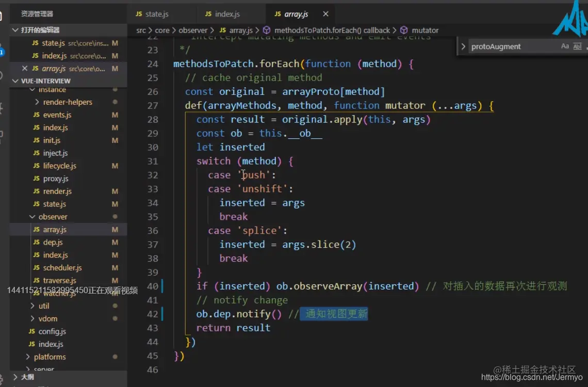Click the cube symbol icon before methodsToPatch.forEach() callback
Viewport: 588px width, 387px height.
(267, 30)
